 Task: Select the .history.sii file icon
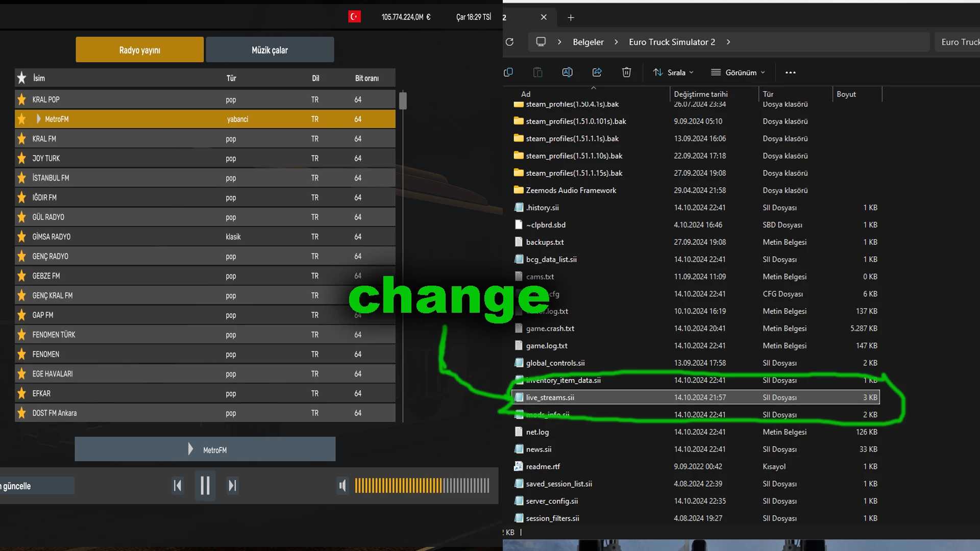519,208
